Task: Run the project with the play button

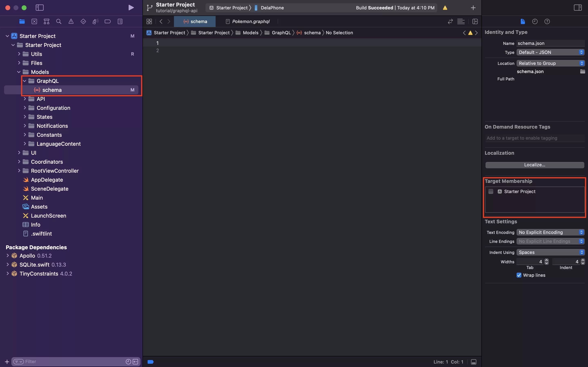Action: tap(131, 8)
